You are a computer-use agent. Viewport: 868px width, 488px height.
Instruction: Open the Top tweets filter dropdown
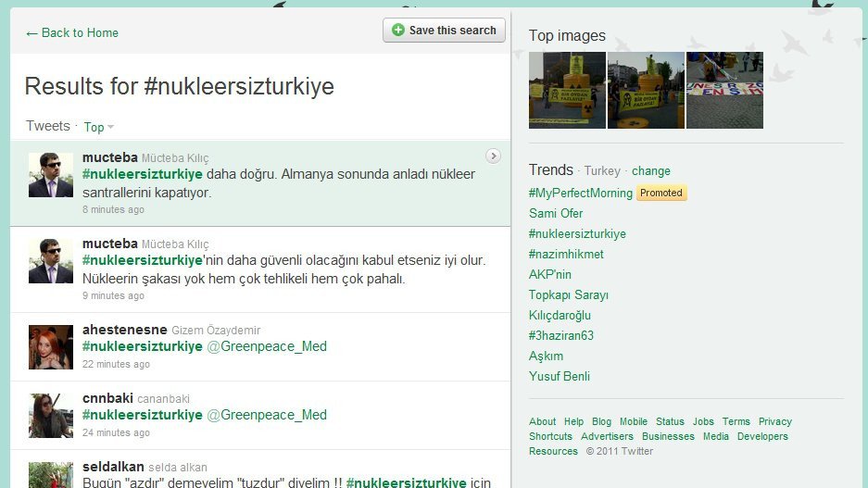(x=98, y=127)
